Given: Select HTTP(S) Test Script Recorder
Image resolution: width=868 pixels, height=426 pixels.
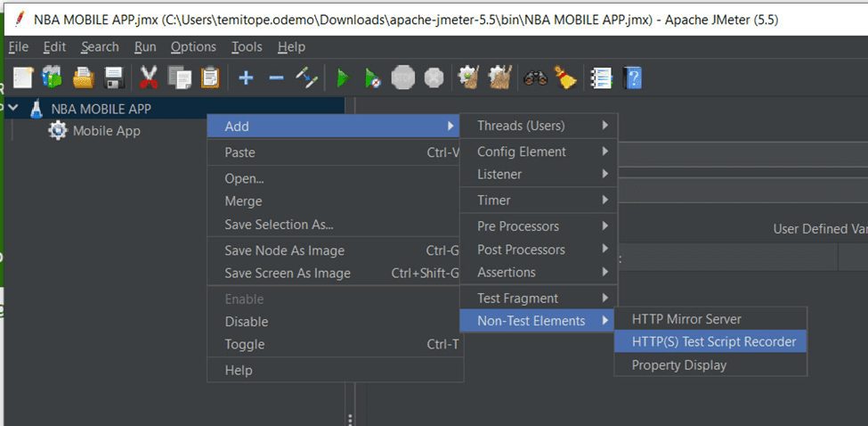Looking at the screenshot, I should click(x=710, y=342).
